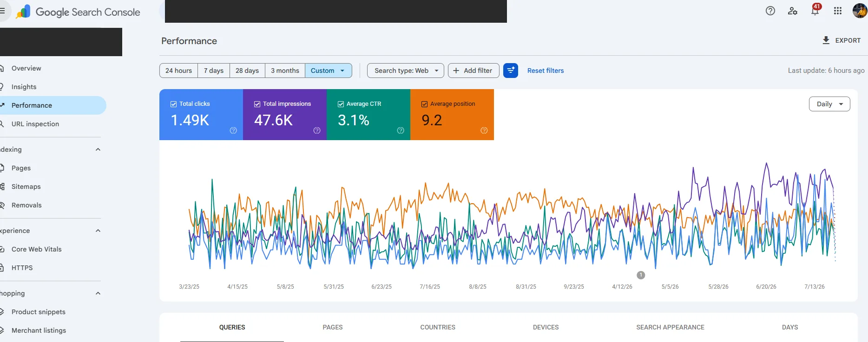Toggle the Total impressions checkbox
The width and height of the screenshot is (868, 342).
click(x=257, y=104)
